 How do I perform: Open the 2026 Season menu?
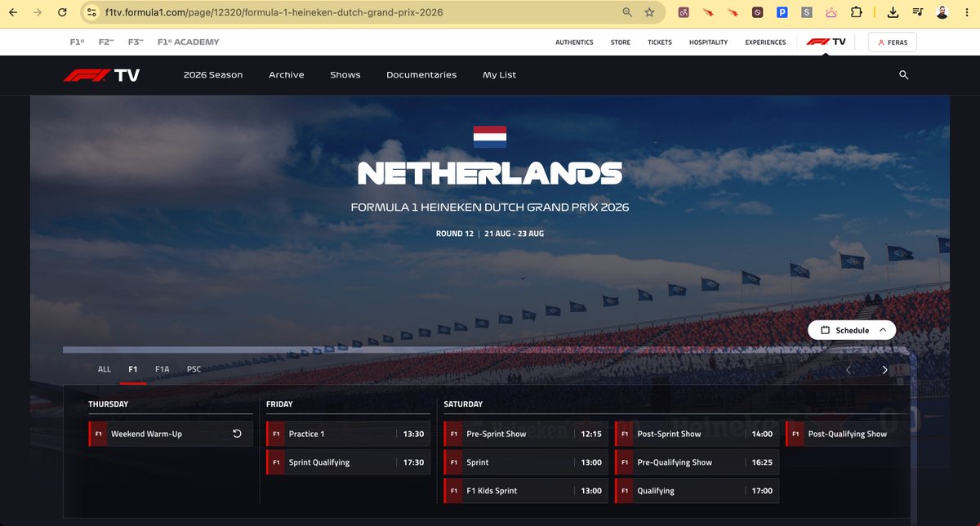213,75
